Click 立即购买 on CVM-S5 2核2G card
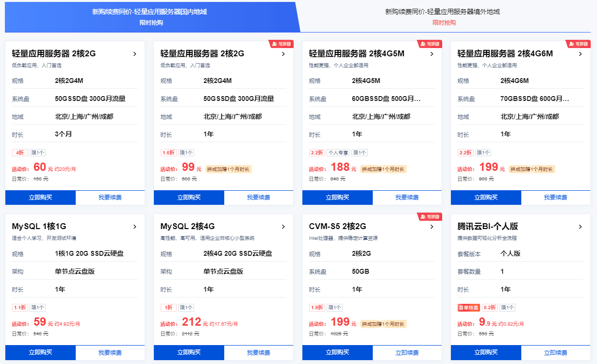This screenshot has width=597, height=364. [x=337, y=352]
